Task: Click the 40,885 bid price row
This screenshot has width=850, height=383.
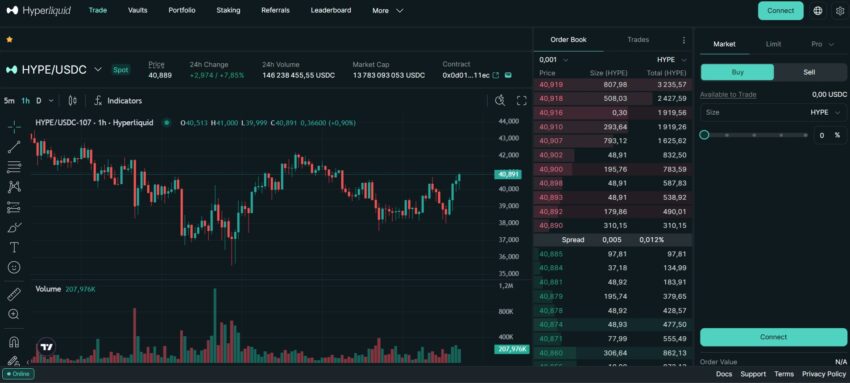Action: click(613, 254)
